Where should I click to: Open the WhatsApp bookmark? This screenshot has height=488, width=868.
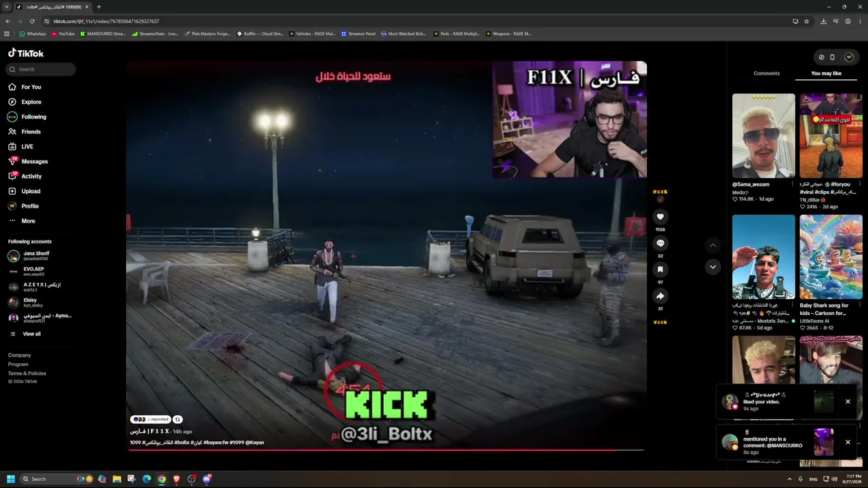[33, 34]
